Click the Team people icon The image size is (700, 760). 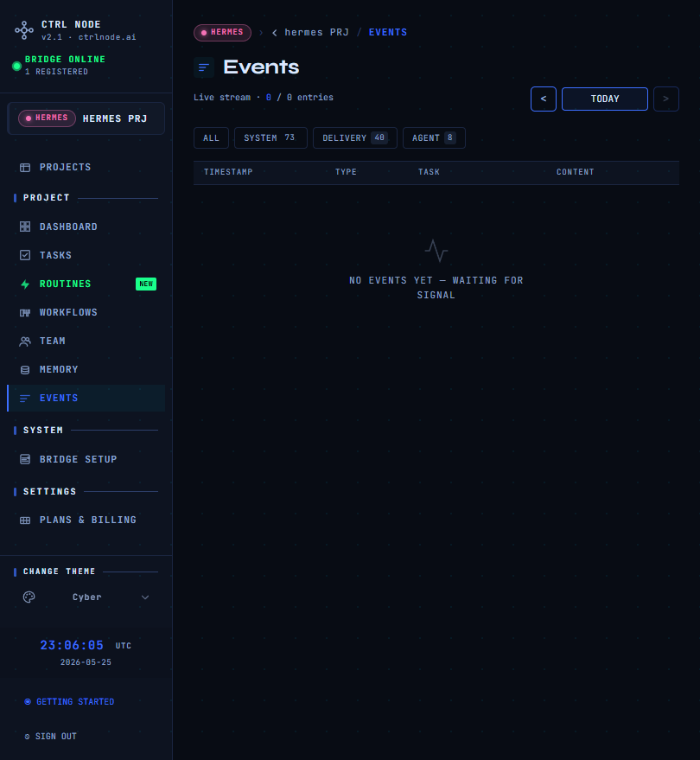[x=25, y=342]
